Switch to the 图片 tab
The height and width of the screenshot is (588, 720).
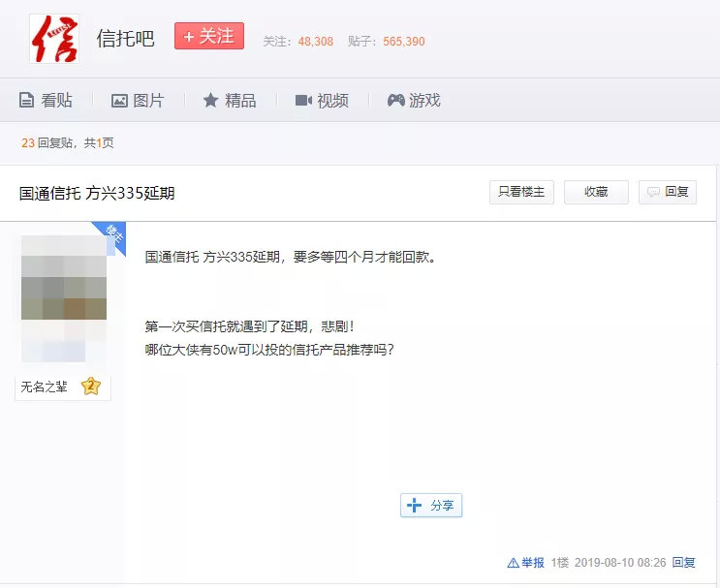[x=138, y=100]
